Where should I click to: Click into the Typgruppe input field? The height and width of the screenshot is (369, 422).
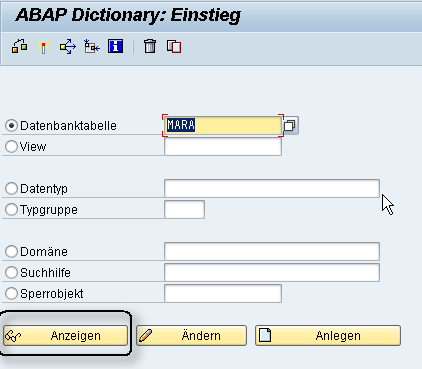(x=184, y=209)
